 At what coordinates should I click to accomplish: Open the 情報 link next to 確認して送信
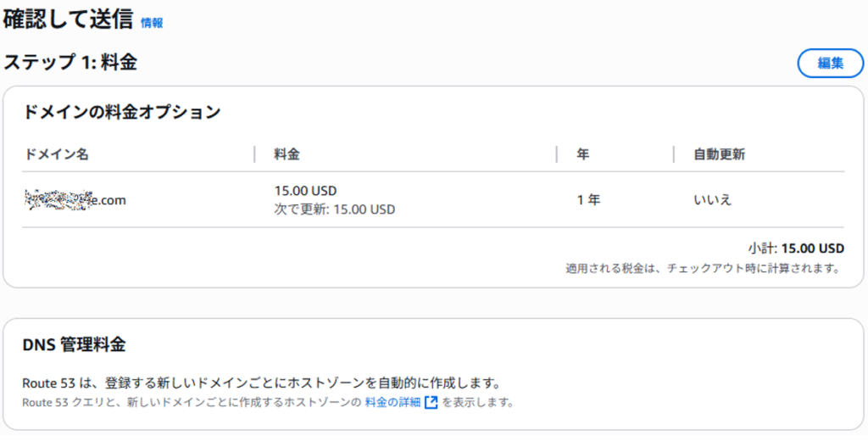pyautogui.click(x=152, y=23)
